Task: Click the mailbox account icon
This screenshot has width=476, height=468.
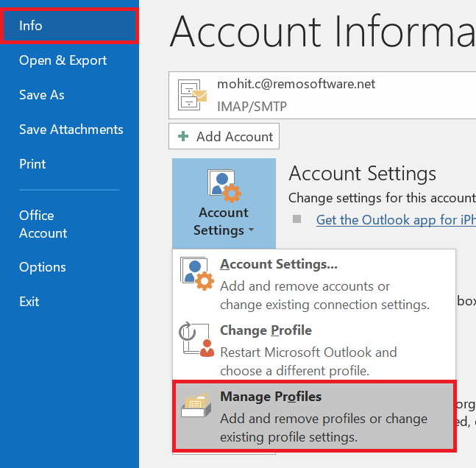Action: [192, 95]
